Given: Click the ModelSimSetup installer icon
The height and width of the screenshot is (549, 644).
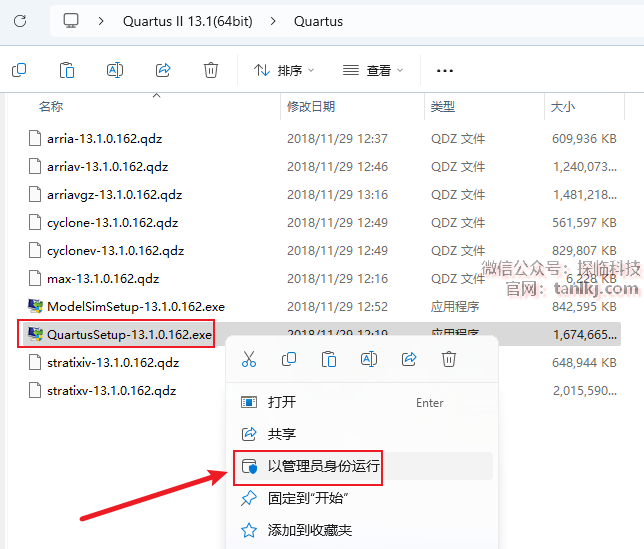Looking at the screenshot, I should [x=35, y=306].
